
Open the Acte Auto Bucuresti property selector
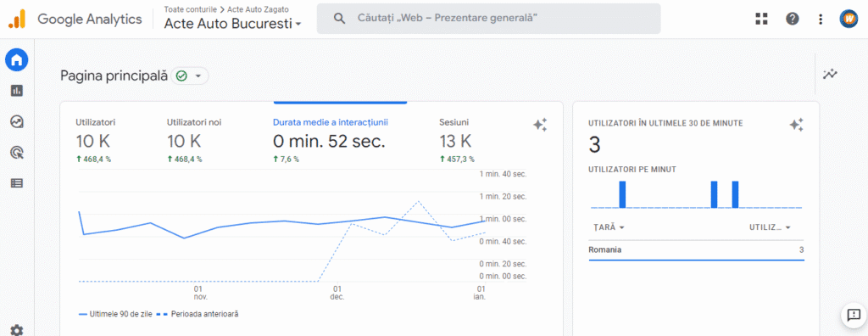click(x=233, y=24)
